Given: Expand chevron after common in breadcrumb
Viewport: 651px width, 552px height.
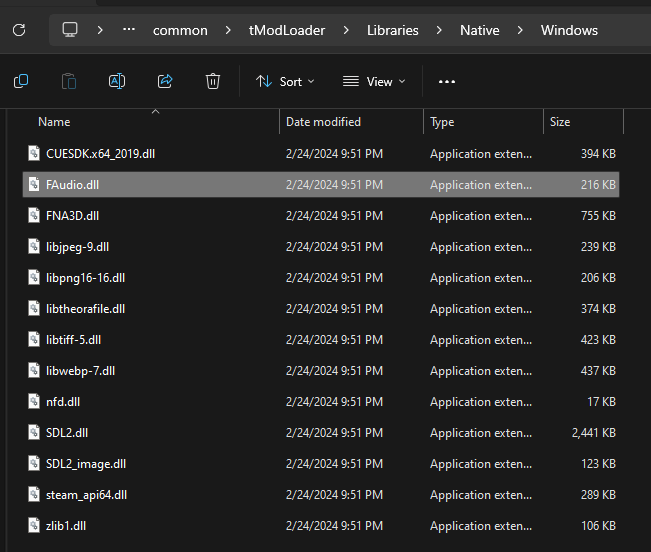Looking at the screenshot, I should (228, 30).
